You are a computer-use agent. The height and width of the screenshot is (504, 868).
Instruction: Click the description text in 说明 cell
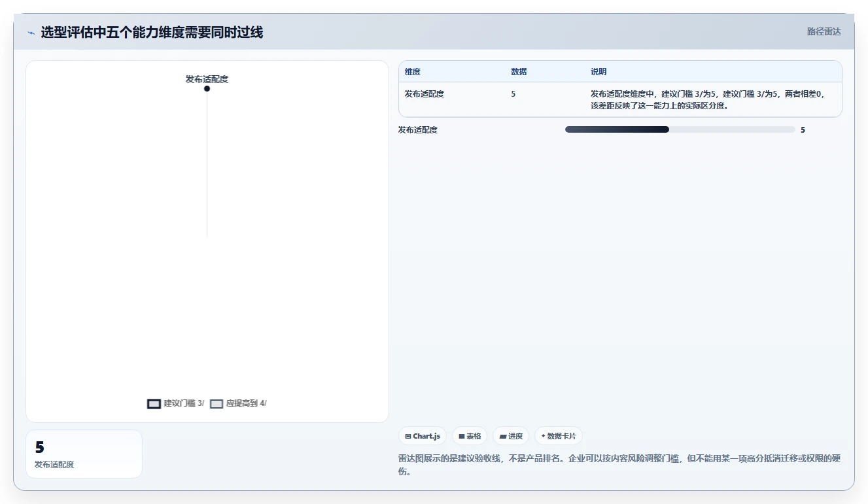707,99
